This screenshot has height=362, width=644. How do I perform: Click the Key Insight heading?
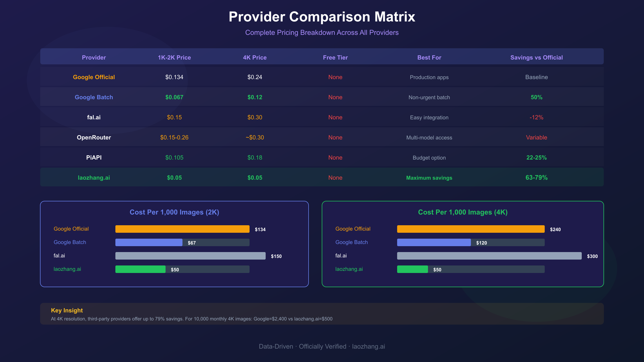pos(67,310)
